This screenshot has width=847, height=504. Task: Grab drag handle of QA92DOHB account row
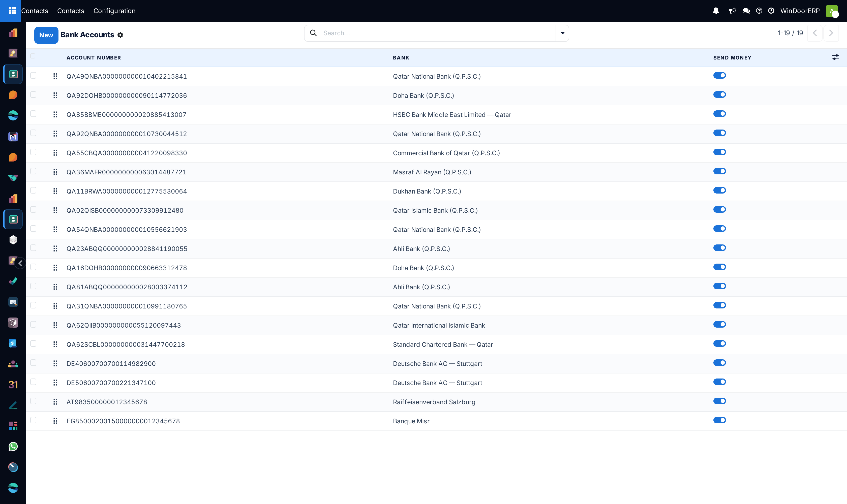point(55,96)
